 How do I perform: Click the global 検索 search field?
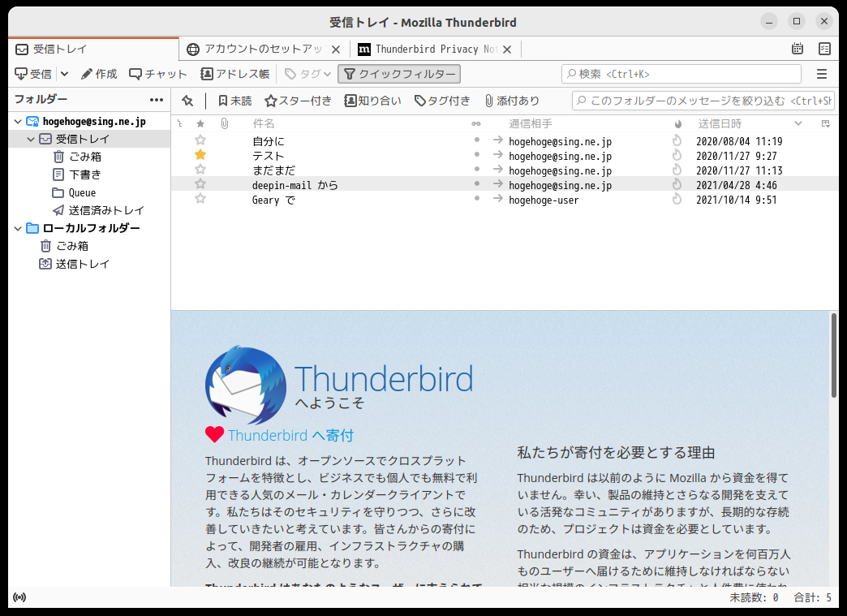tap(681, 74)
